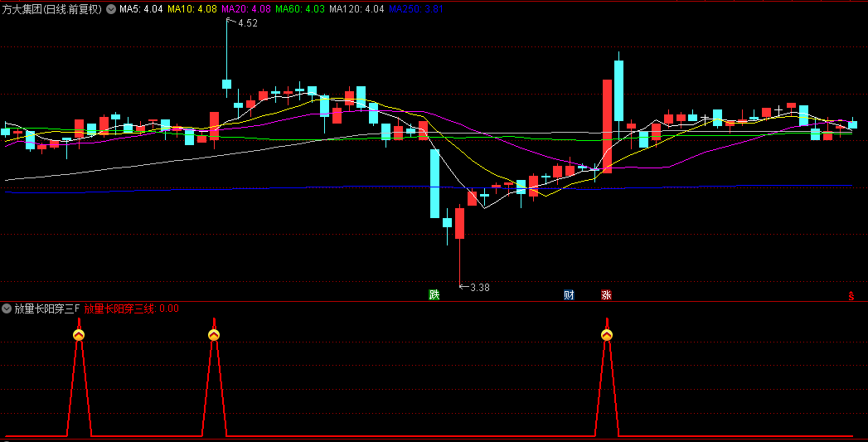Click the MA10: 4.08 yellow label

pyautogui.click(x=192, y=9)
